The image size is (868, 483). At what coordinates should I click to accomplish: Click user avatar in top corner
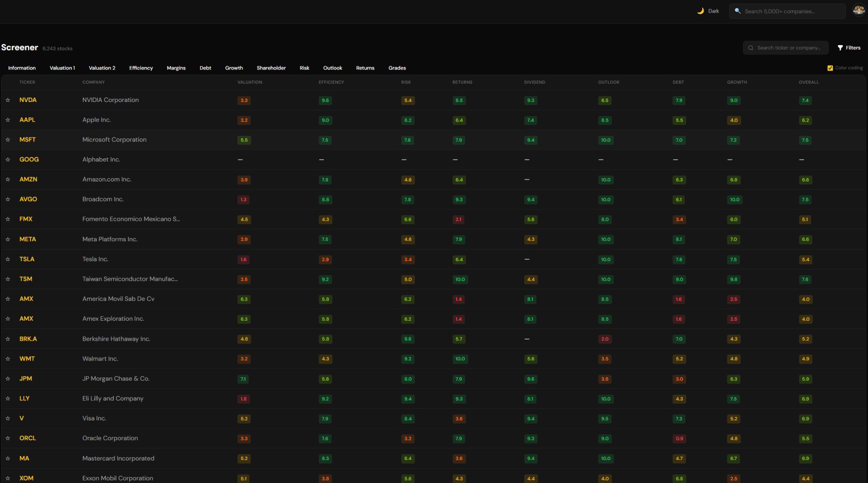pyautogui.click(x=858, y=10)
